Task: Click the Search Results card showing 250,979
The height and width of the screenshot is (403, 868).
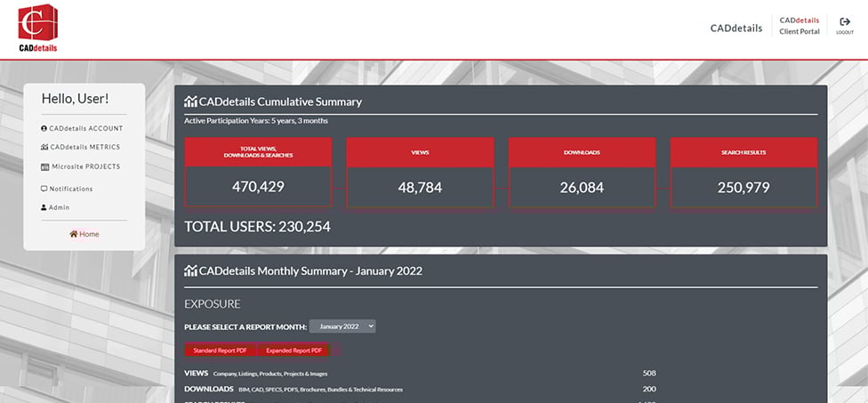Action: coord(743,173)
